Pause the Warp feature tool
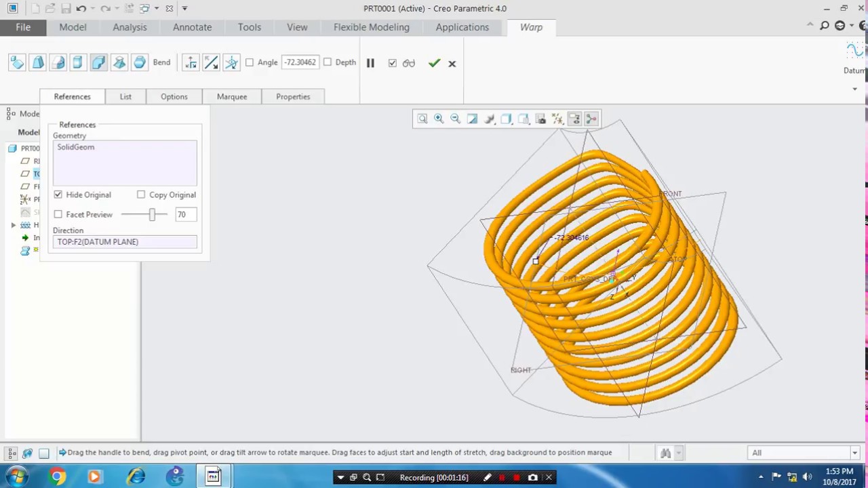 370,63
